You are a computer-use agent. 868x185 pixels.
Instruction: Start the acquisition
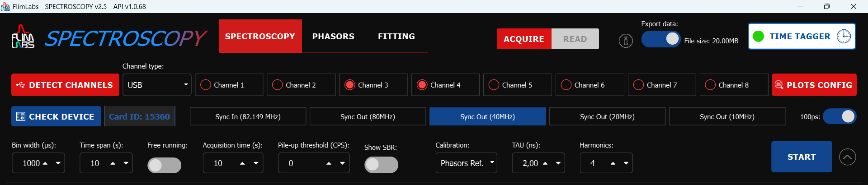coord(802,157)
